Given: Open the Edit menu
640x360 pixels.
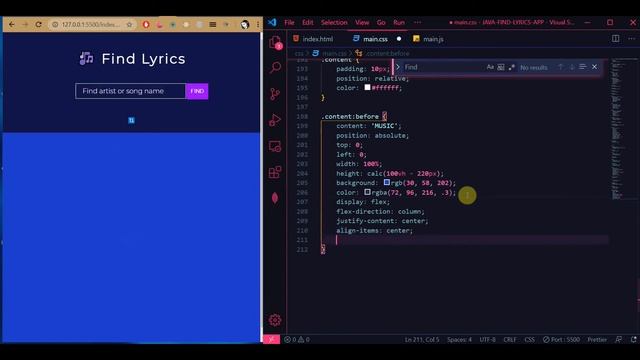Looking at the screenshot, I should 308,22.
